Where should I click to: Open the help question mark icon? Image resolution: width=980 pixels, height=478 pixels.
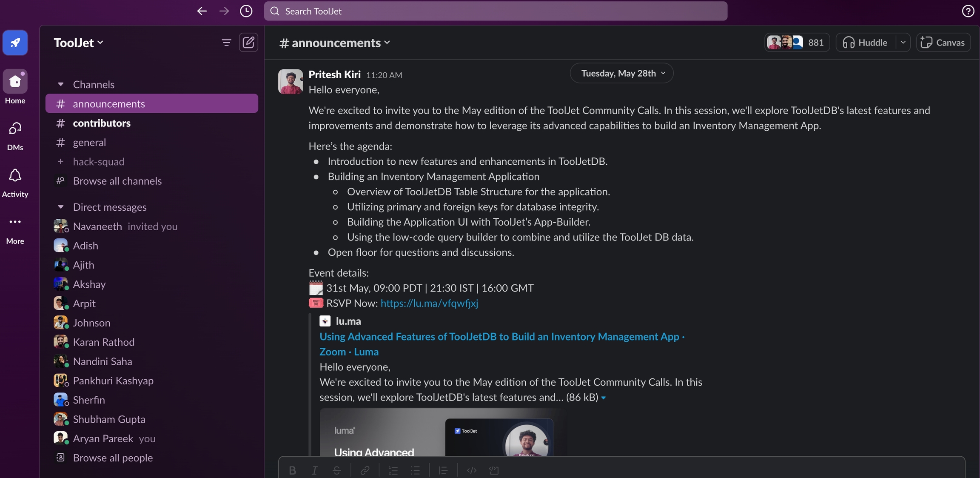[968, 11]
